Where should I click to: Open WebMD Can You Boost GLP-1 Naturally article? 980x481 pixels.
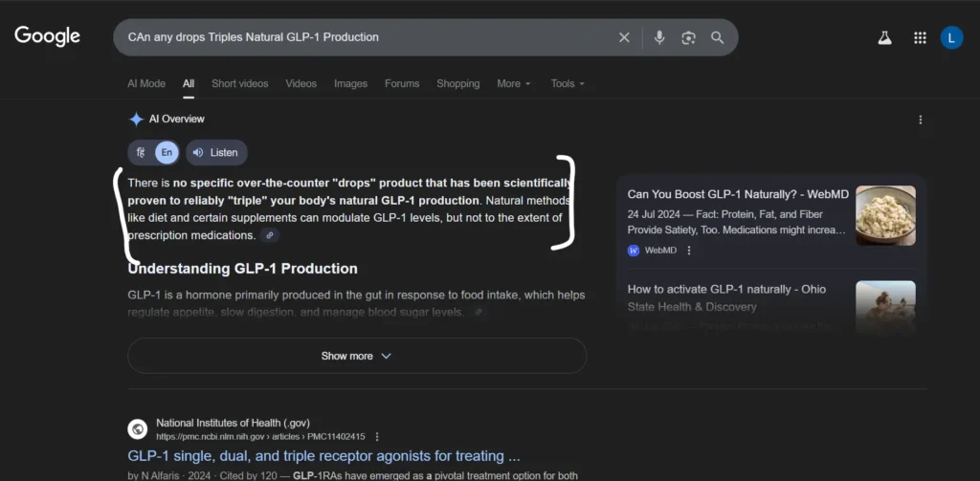click(737, 194)
